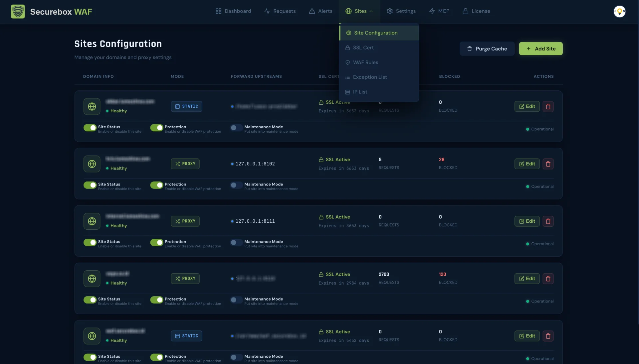639x364 pixels.
Task: Edit the site with 120 blocked requests
Action: [527, 279]
